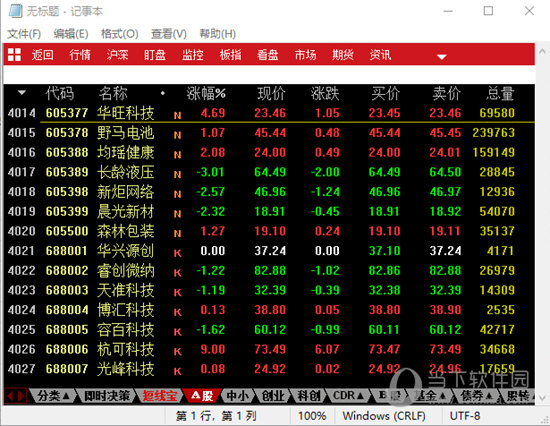Select the 创业 tab
Screen dimensions: 550x426
tap(273, 396)
